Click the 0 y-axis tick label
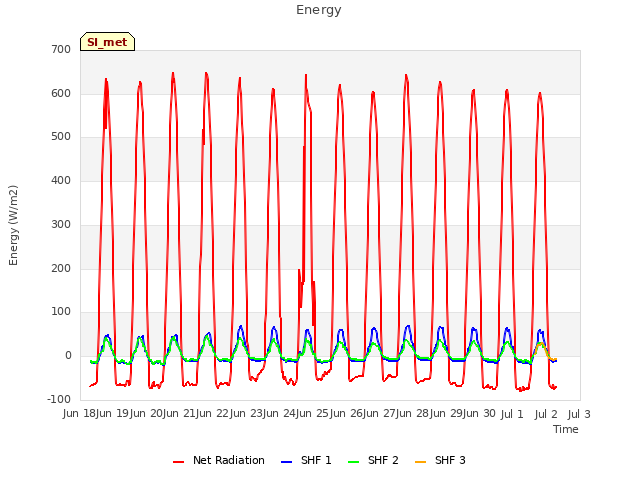This screenshot has width=640, height=480. (x=68, y=356)
